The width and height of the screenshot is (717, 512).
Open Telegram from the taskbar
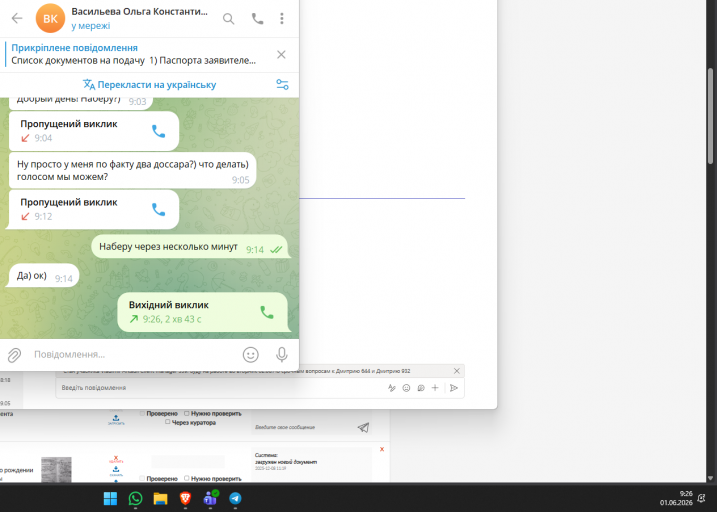pyautogui.click(x=235, y=498)
